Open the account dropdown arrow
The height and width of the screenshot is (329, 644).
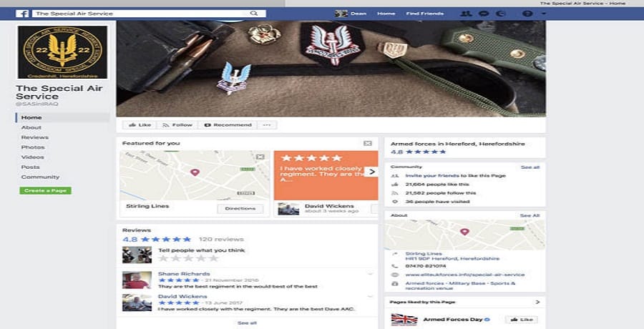pos(544,14)
